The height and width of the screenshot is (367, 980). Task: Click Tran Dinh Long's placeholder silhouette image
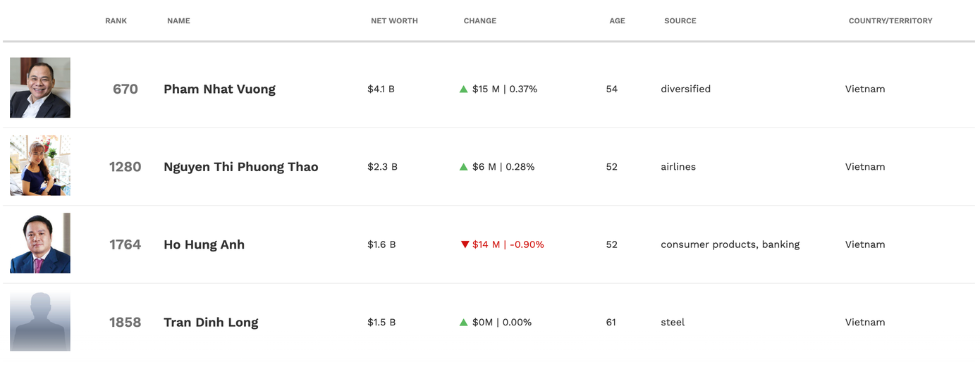(40, 321)
